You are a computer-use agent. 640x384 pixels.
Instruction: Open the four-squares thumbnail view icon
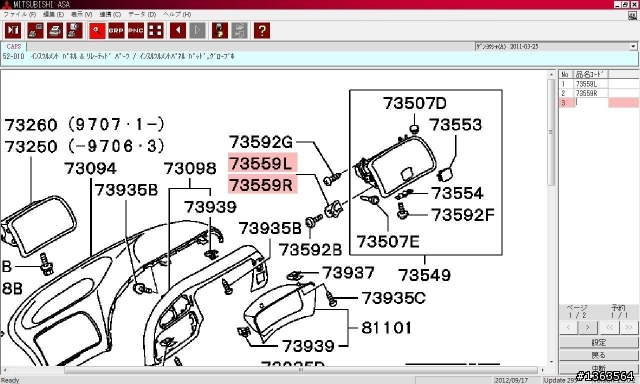(x=156, y=31)
